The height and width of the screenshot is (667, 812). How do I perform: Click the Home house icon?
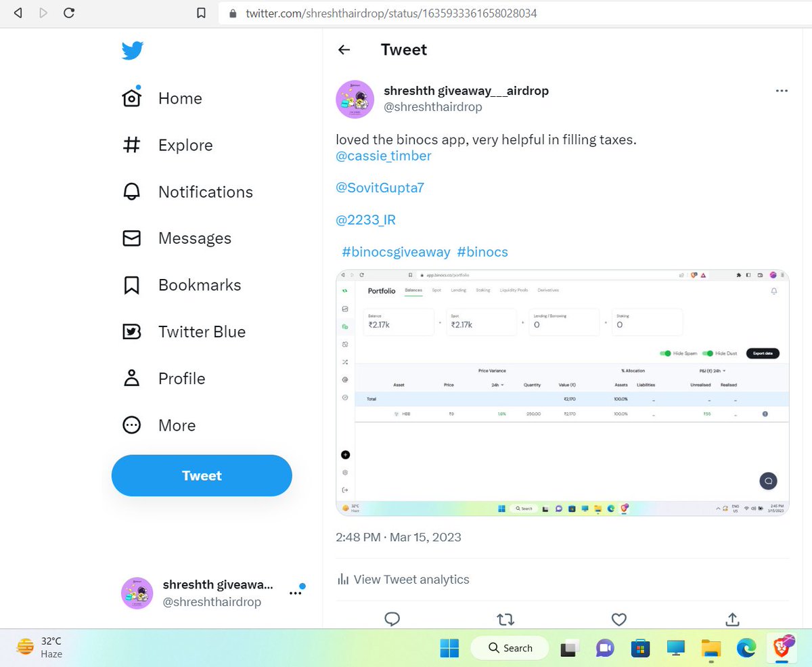pyautogui.click(x=131, y=98)
